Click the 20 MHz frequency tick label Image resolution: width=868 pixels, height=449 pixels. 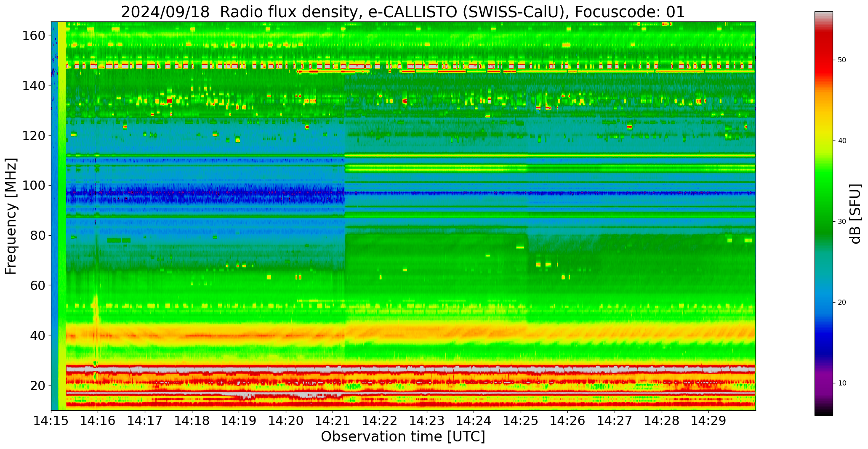[x=37, y=385]
